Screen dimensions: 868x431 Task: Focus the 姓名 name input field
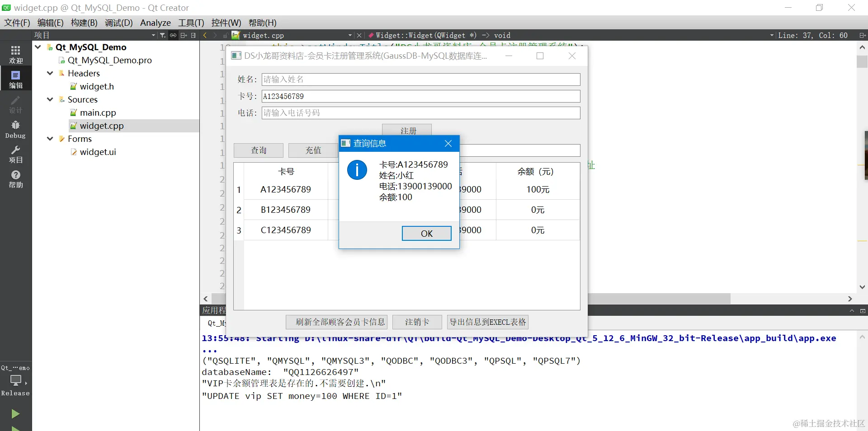click(421, 80)
